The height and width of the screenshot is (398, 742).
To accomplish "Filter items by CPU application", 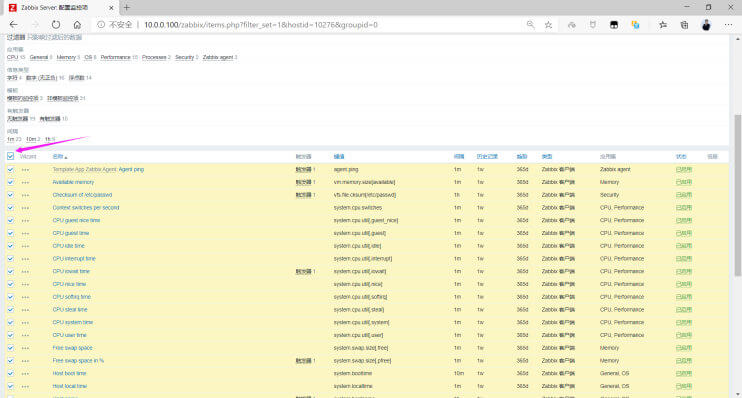I will point(12,57).
